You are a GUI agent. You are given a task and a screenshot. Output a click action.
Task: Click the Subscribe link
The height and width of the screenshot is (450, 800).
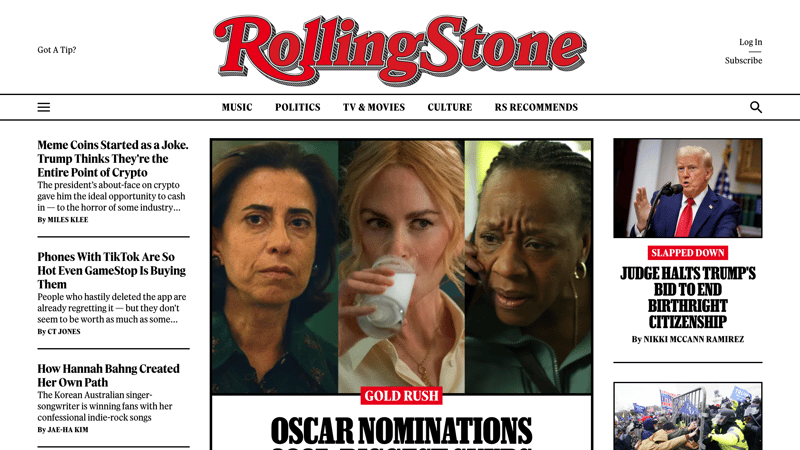pos(743,60)
